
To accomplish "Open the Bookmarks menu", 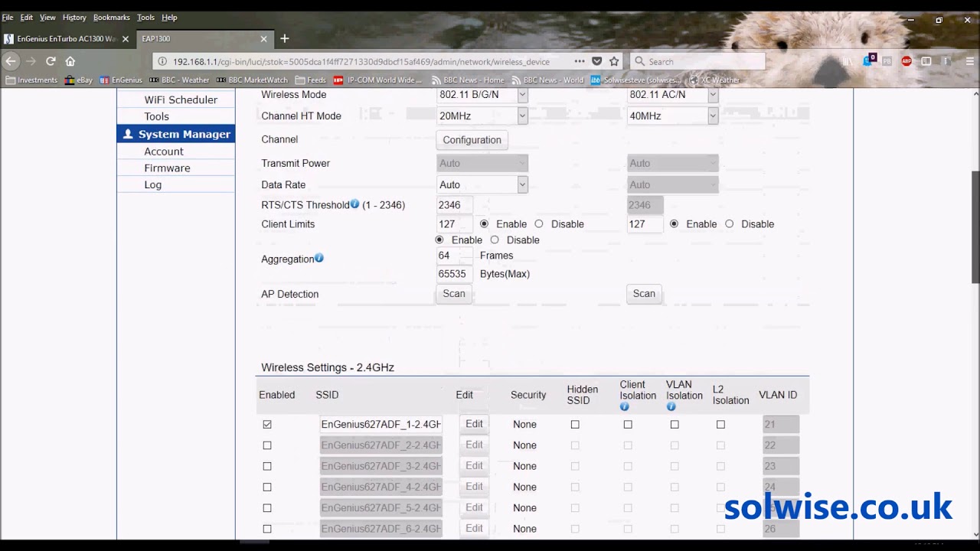I will point(112,17).
